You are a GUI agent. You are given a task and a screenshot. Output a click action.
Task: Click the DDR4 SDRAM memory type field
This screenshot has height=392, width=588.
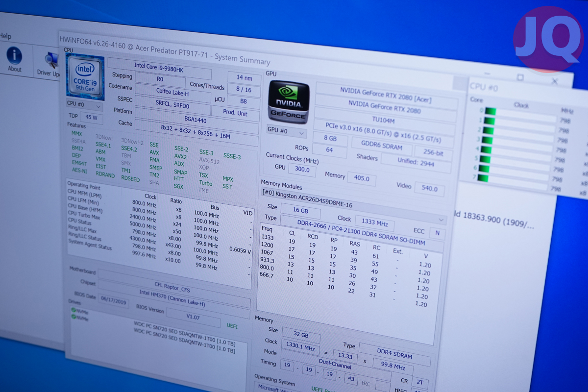(395, 355)
